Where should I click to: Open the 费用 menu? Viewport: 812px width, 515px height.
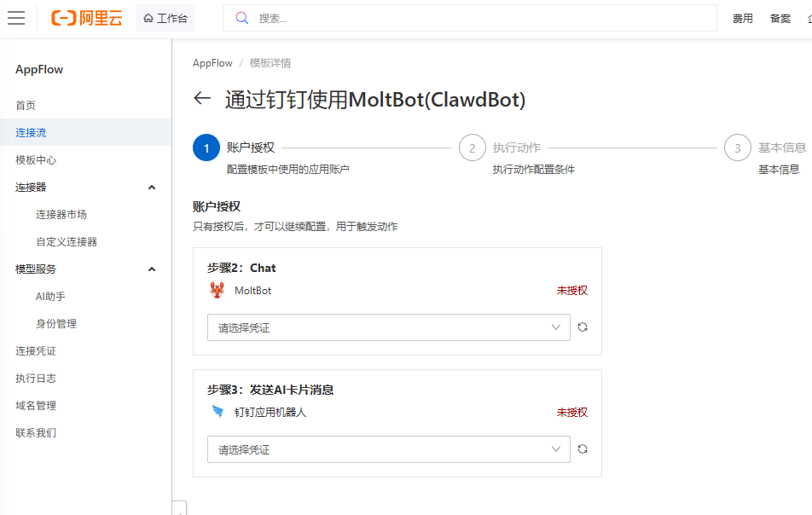[x=742, y=19]
